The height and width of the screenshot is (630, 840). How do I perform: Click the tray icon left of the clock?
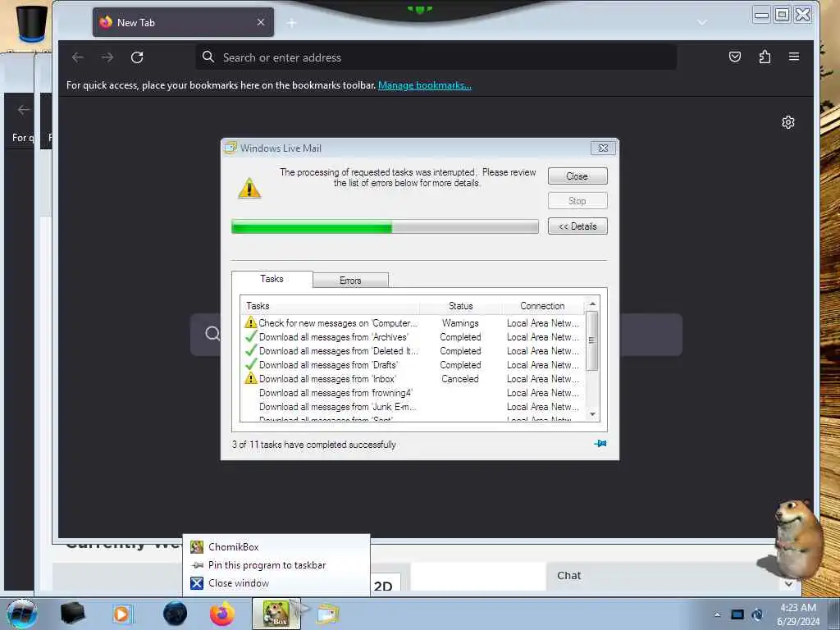(757, 614)
